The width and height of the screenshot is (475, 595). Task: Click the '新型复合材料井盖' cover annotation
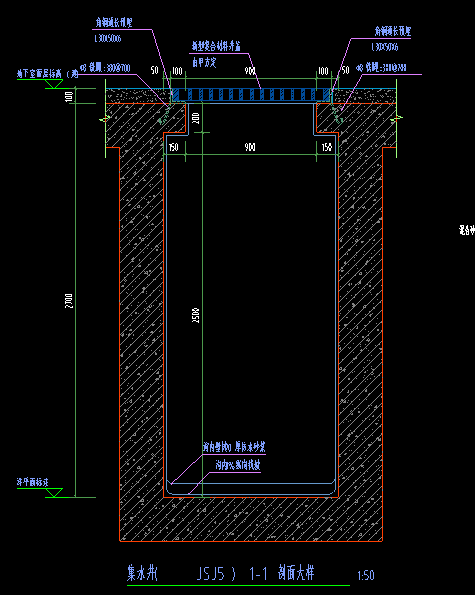(x=216, y=47)
